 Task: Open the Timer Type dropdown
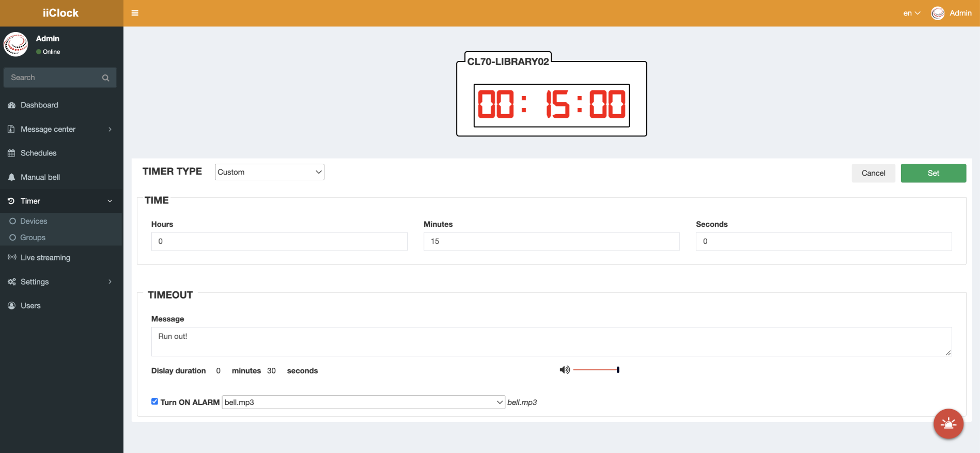(x=269, y=172)
